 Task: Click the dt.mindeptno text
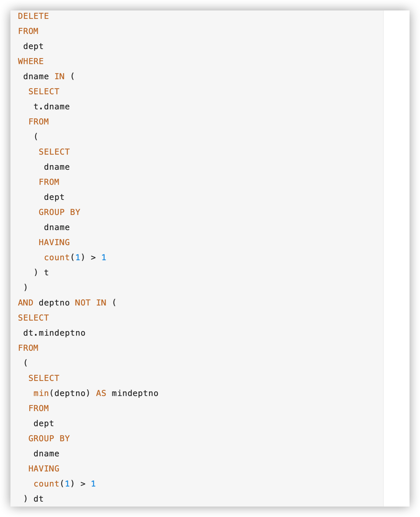coord(54,333)
